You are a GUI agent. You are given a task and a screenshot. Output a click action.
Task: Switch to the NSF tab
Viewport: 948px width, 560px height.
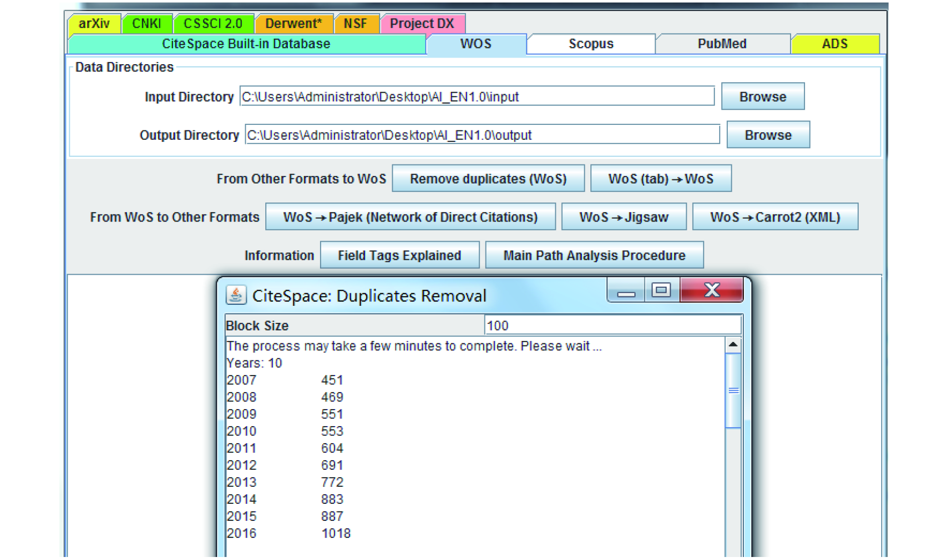356,24
